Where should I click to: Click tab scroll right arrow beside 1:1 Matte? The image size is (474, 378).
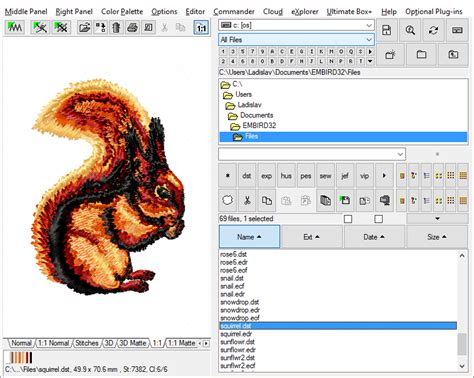pyautogui.click(x=207, y=343)
